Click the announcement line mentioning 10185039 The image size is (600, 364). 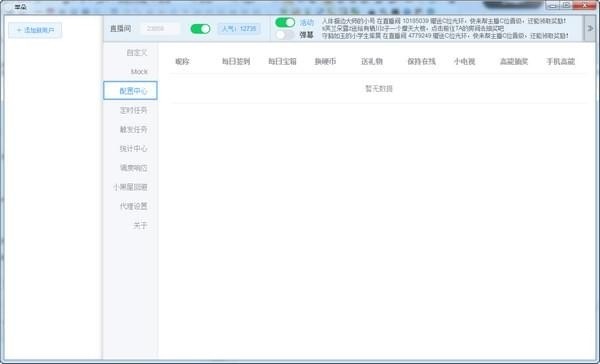(444, 21)
